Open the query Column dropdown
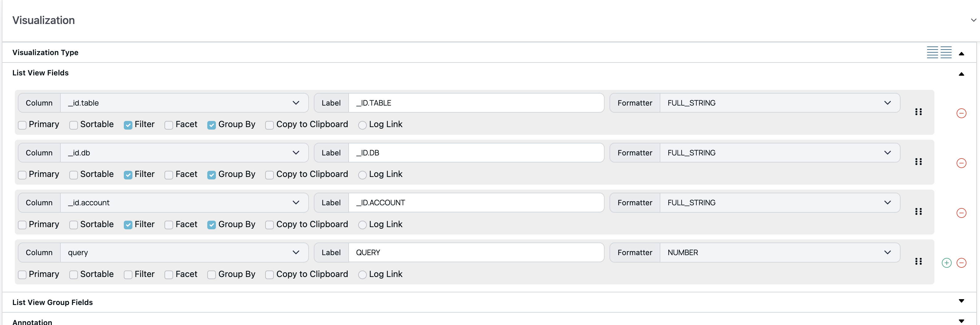This screenshot has width=980, height=325. (x=184, y=252)
